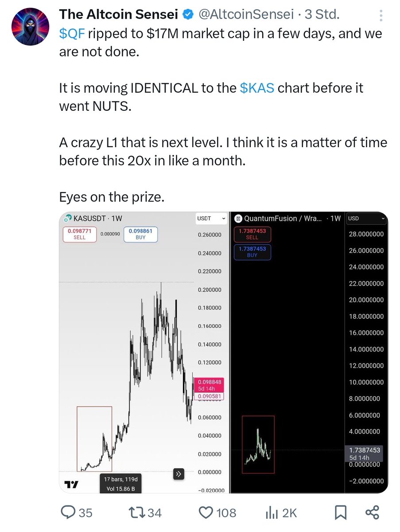The height and width of the screenshot is (532, 400).
Task: Click the QuantumFusion SELL button
Action: (x=252, y=234)
